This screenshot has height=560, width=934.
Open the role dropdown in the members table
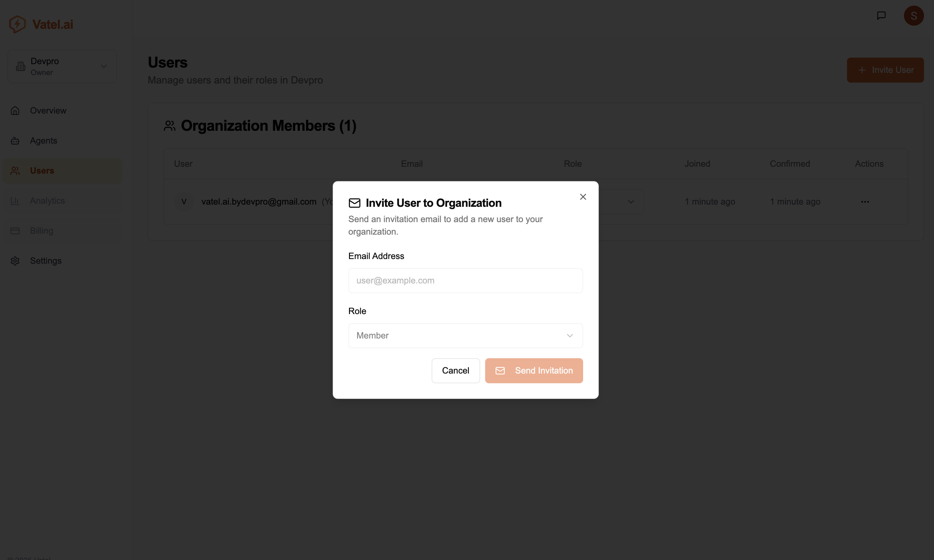[x=630, y=201]
